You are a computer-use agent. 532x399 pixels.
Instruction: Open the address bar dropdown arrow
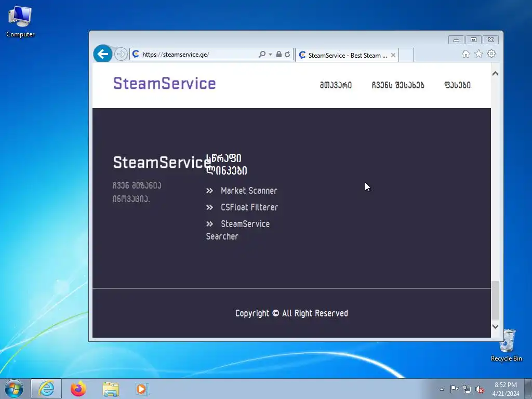pos(270,54)
